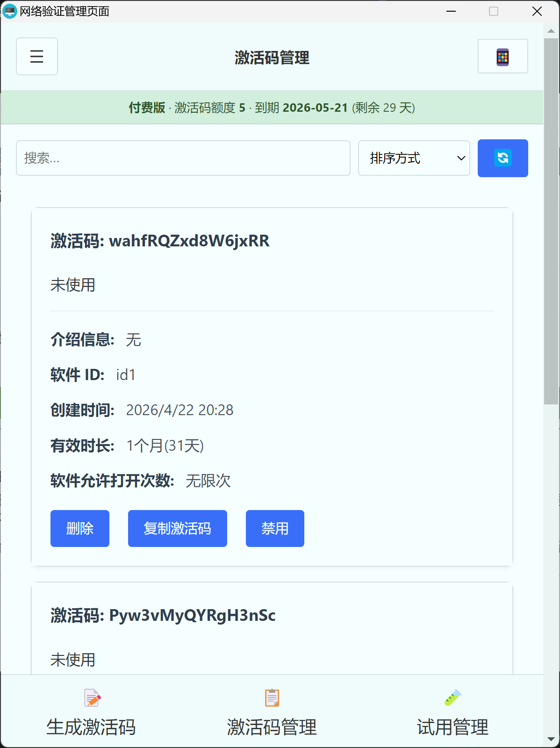The image size is (560, 748).
Task: Click the scrollbar up arrow
Action: [x=551, y=31]
